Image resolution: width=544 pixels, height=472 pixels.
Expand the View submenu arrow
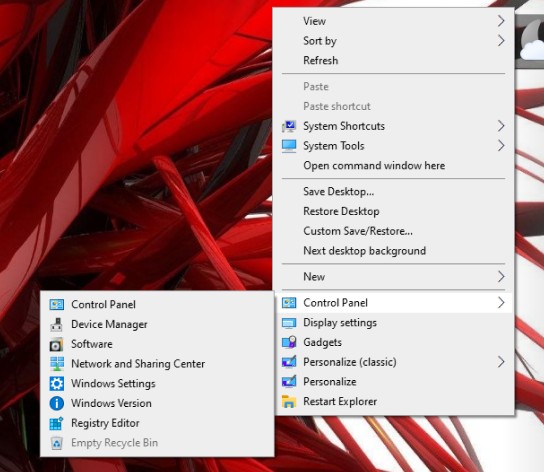501,21
